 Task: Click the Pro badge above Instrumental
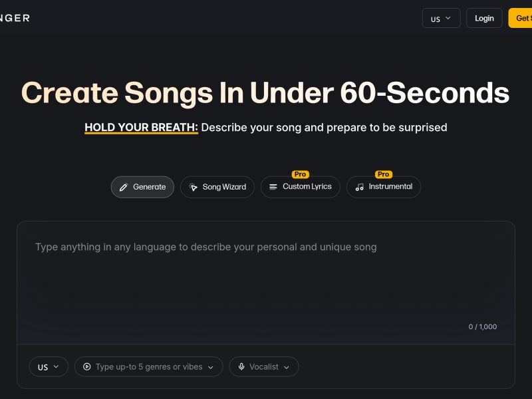click(383, 174)
